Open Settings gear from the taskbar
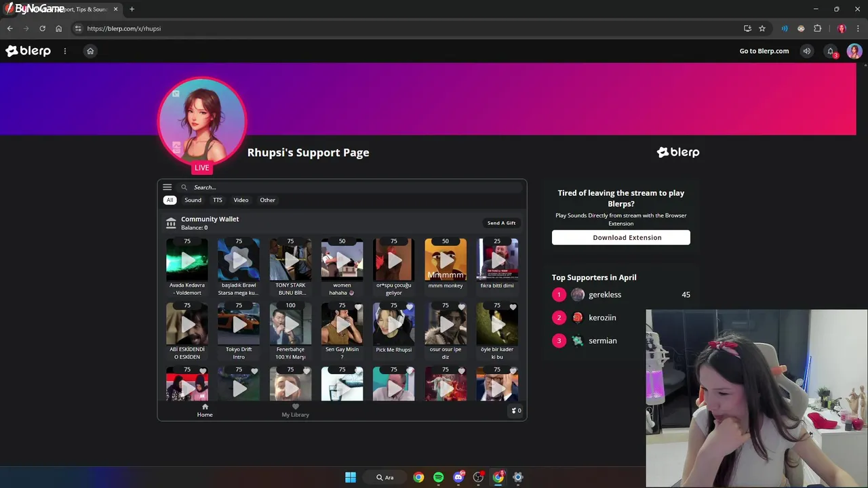868x488 pixels. pos(518,477)
